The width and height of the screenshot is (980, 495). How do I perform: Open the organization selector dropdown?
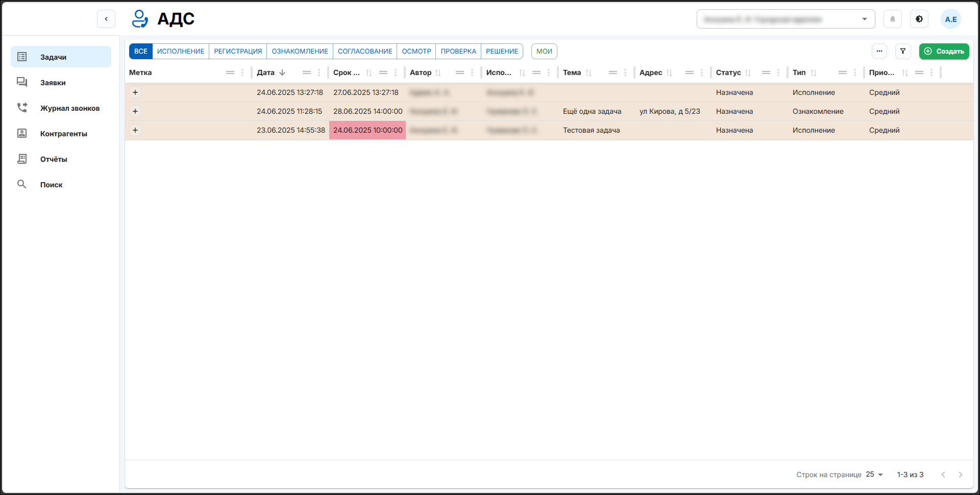[786, 19]
